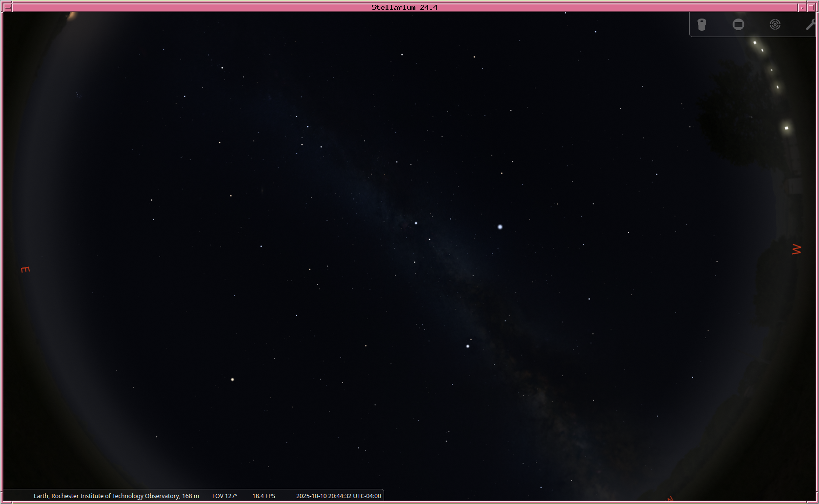Enable the Telrad sight icon

coord(775,24)
